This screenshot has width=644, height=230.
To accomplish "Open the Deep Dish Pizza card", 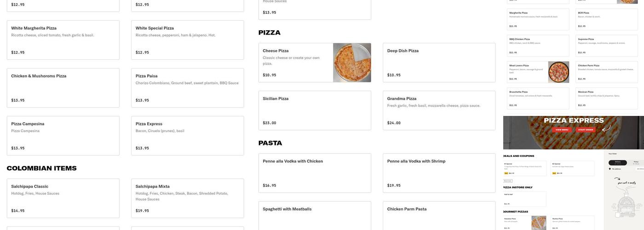I will [439, 63].
